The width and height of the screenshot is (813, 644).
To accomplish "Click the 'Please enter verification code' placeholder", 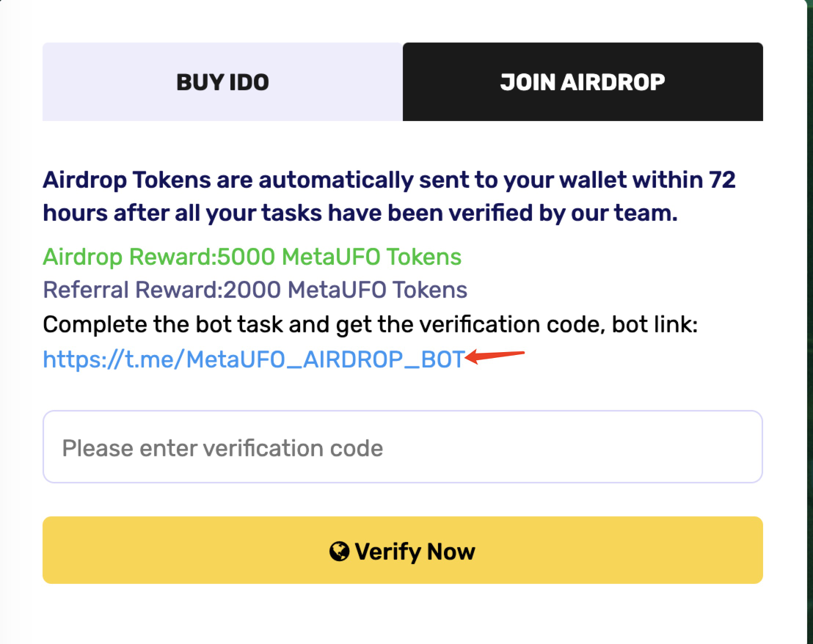I will point(222,447).
